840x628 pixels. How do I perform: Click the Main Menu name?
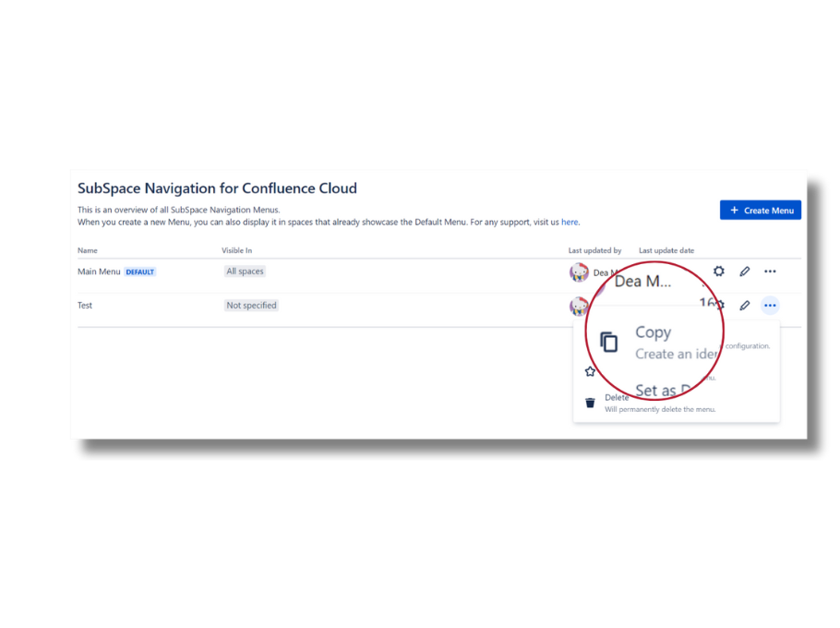pyautogui.click(x=99, y=272)
